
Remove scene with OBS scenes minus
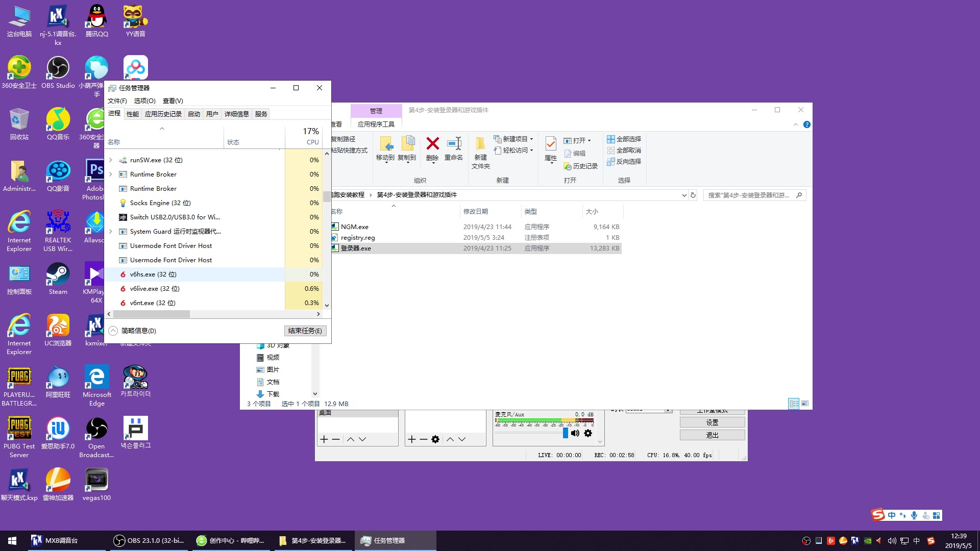(336, 439)
